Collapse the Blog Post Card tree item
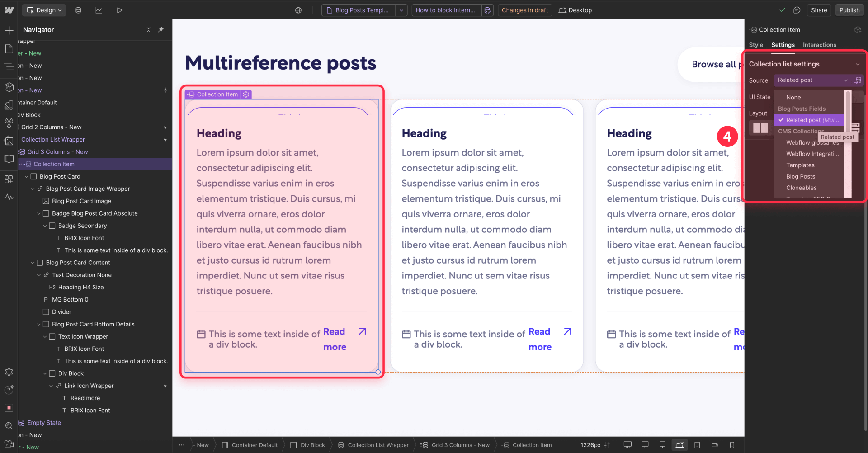Image resolution: width=868 pixels, height=453 pixels. [26, 176]
